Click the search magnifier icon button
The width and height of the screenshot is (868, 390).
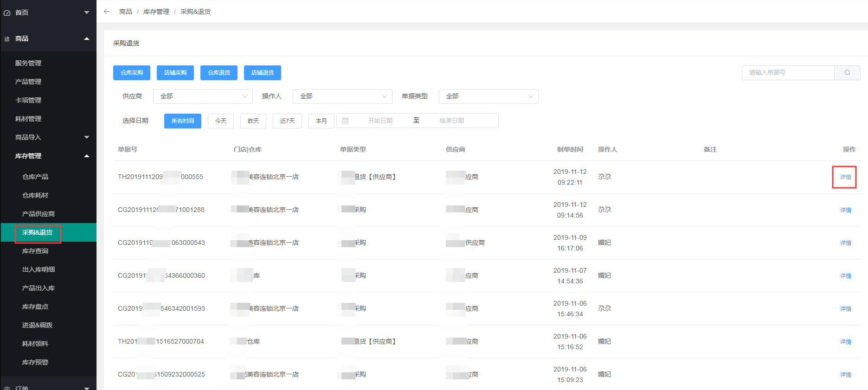(x=847, y=73)
